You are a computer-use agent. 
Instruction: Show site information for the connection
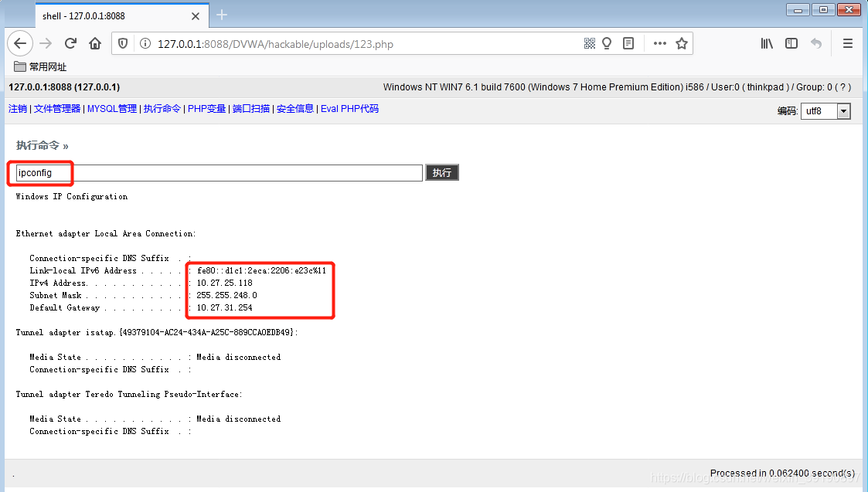click(x=145, y=44)
